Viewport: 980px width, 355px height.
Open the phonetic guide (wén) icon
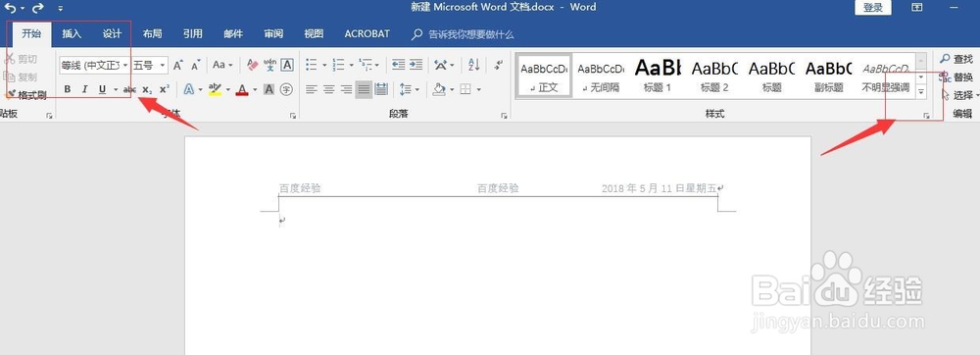coord(270,65)
